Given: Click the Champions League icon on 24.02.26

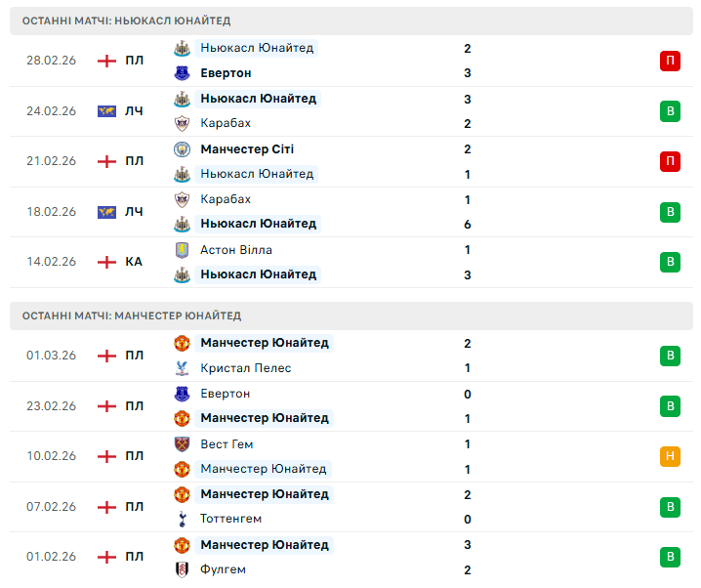Looking at the screenshot, I should (x=106, y=111).
